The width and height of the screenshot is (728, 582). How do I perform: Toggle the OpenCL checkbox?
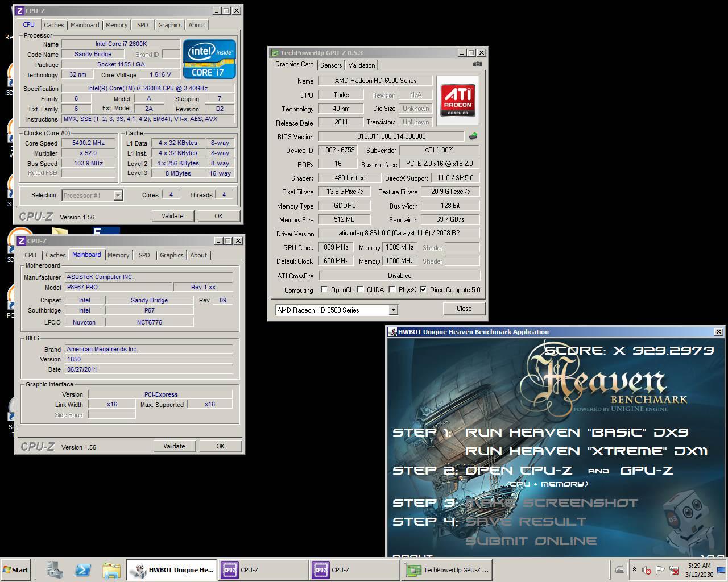coord(324,290)
